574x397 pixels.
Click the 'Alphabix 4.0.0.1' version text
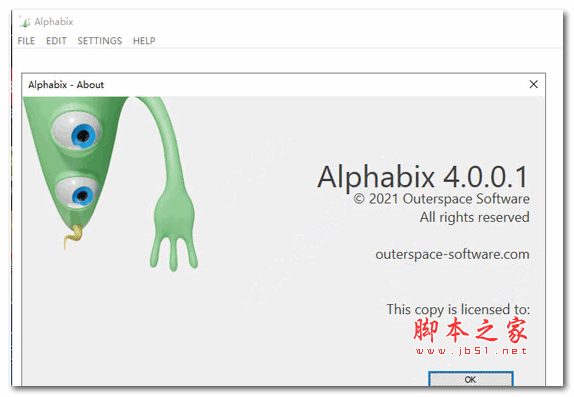(423, 177)
